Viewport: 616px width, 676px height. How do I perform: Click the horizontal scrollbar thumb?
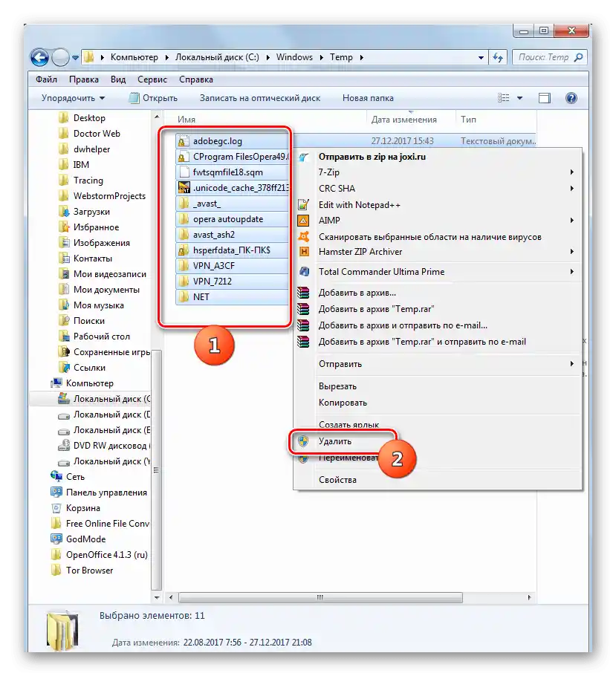320,597
